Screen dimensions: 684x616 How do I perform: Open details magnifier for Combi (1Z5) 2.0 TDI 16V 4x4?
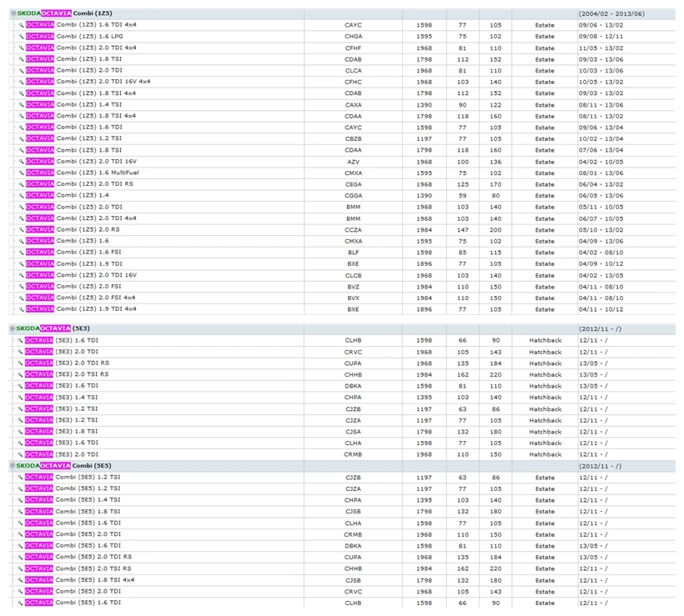click(21, 82)
